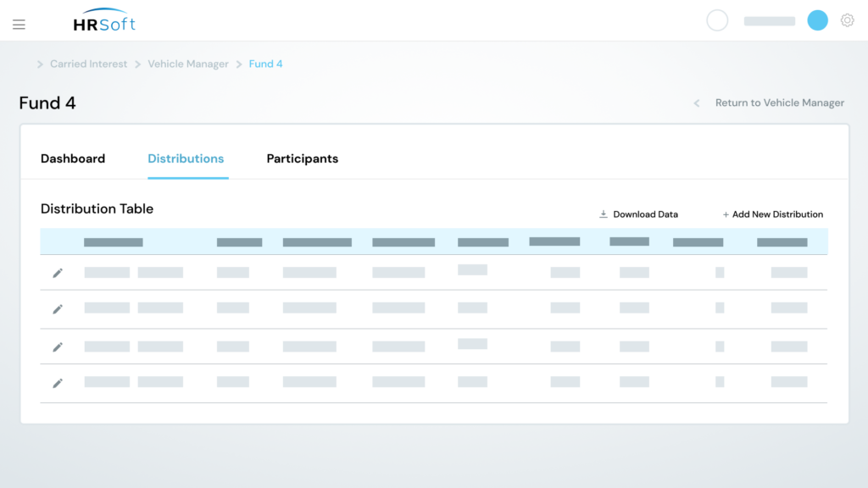The width and height of the screenshot is (868, 488).
Task: Go to the Vehicle Manager breadcrumb
Action: (187, 64)
